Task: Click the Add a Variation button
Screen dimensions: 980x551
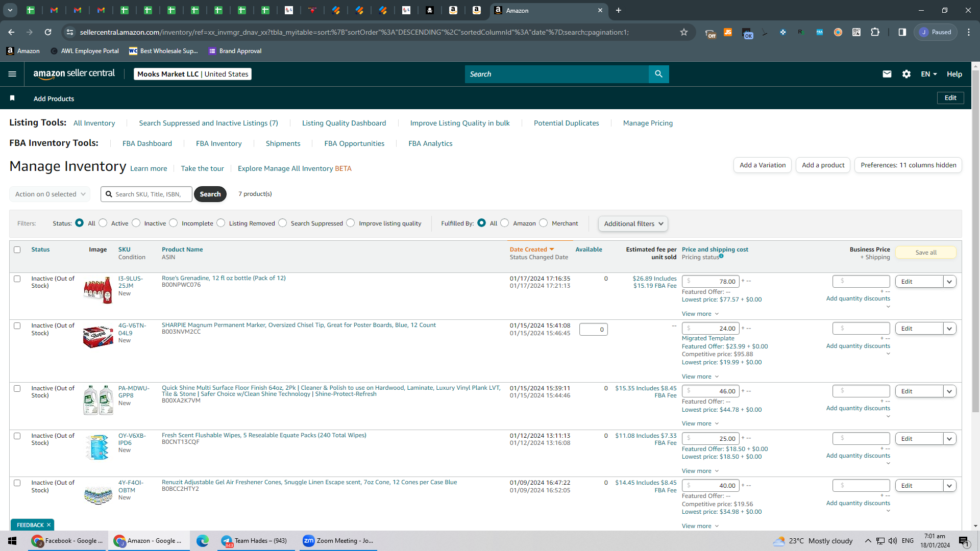Action: (763, 165)
